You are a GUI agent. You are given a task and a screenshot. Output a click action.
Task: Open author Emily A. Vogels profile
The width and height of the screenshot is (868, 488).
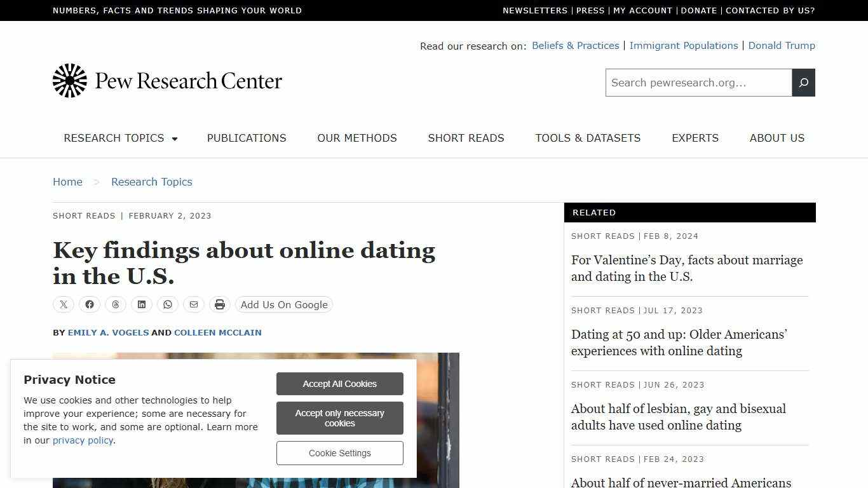tap(108, 332)
